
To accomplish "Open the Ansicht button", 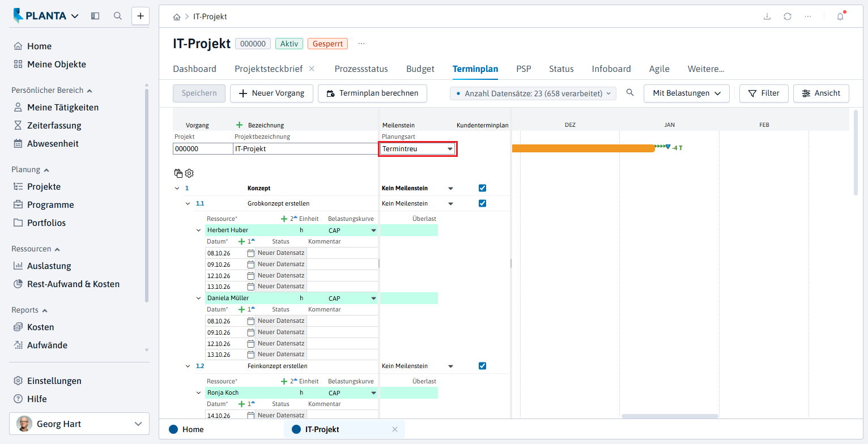I will (x=821, y=93).
